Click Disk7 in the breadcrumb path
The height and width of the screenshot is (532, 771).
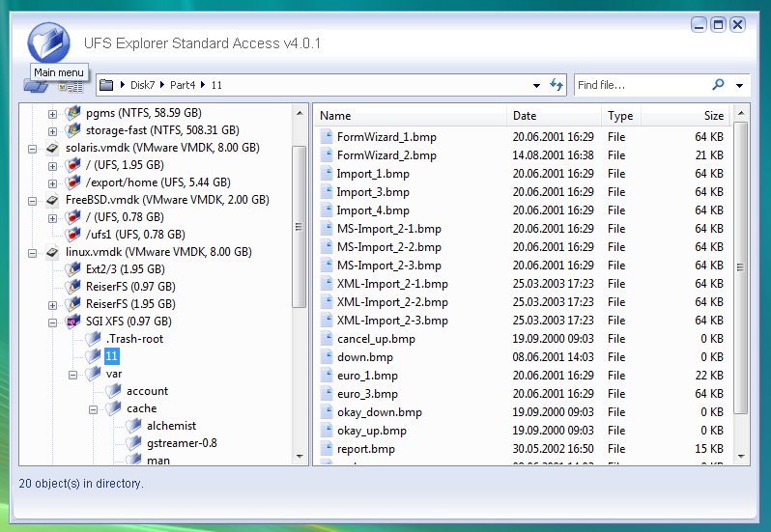(143, 85)
